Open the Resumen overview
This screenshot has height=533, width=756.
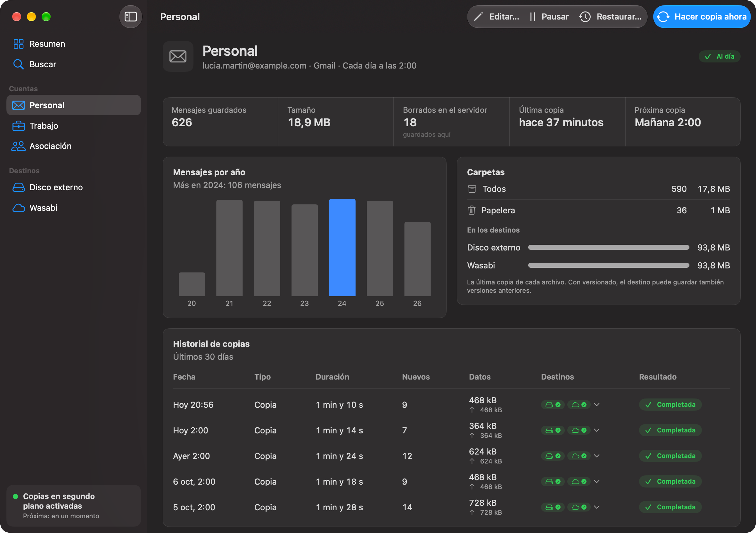[x=73, y=44]
